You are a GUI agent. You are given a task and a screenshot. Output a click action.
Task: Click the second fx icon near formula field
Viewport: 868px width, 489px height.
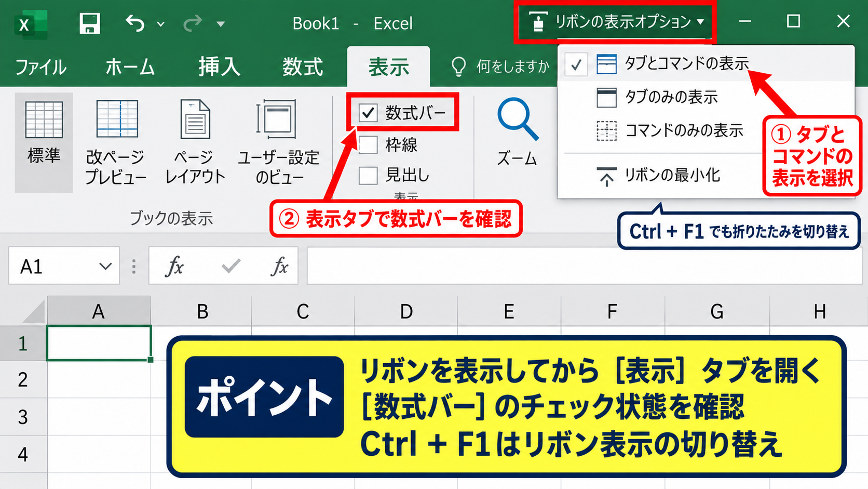pos(279,266)
